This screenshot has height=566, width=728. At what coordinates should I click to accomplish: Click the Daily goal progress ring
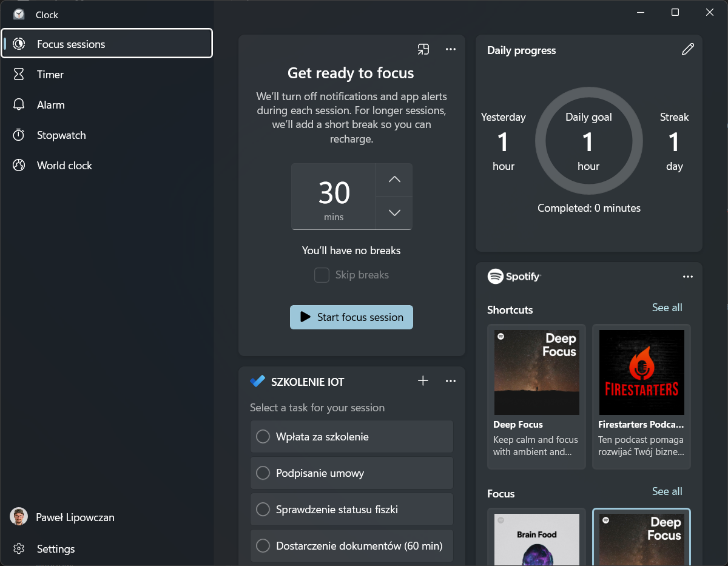click(x=588, y=141)
